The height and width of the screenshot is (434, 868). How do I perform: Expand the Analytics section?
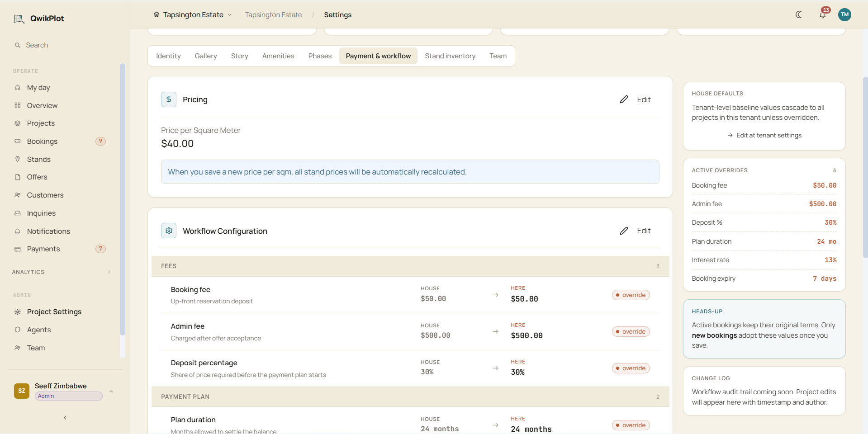62,272
